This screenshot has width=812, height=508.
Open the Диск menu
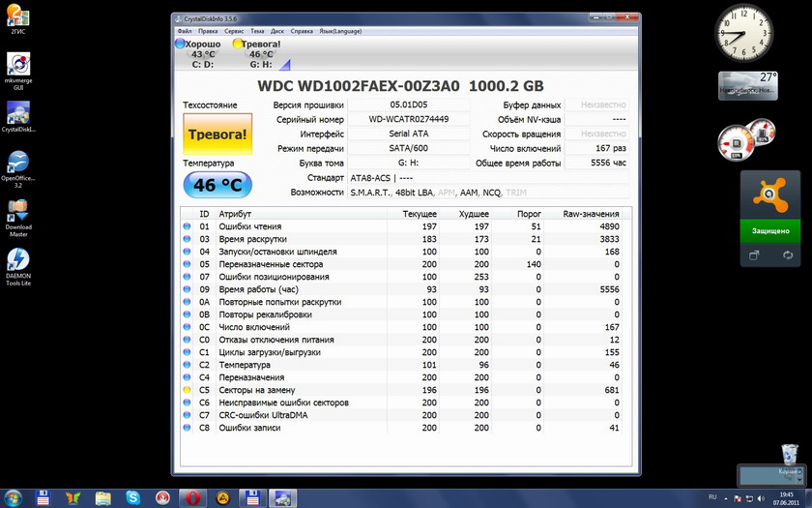click(x=277, y=31)
